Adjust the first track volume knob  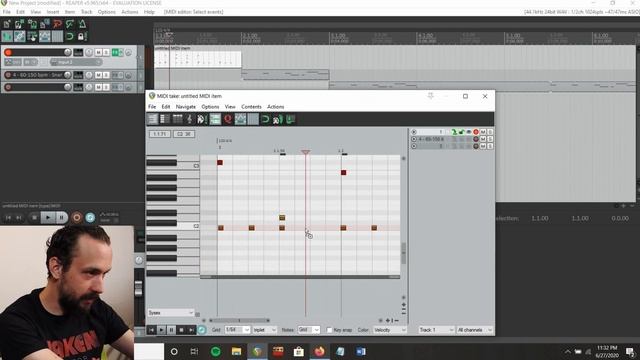tap(67, 52)
